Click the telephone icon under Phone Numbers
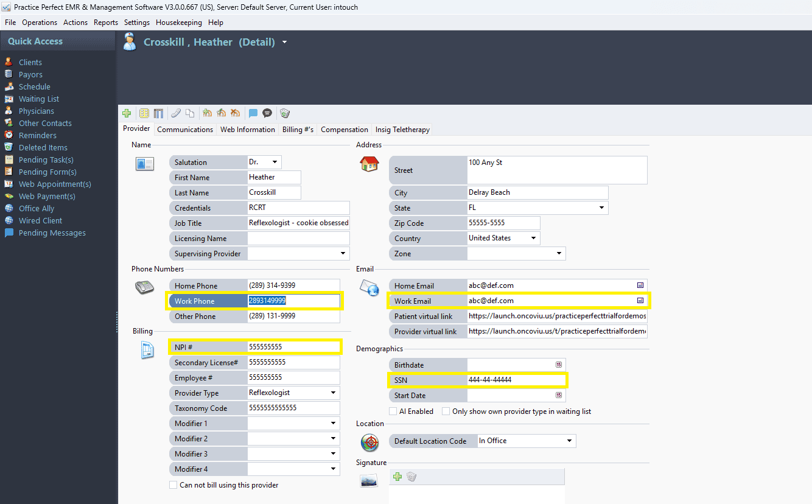 [x=144, y=287]
